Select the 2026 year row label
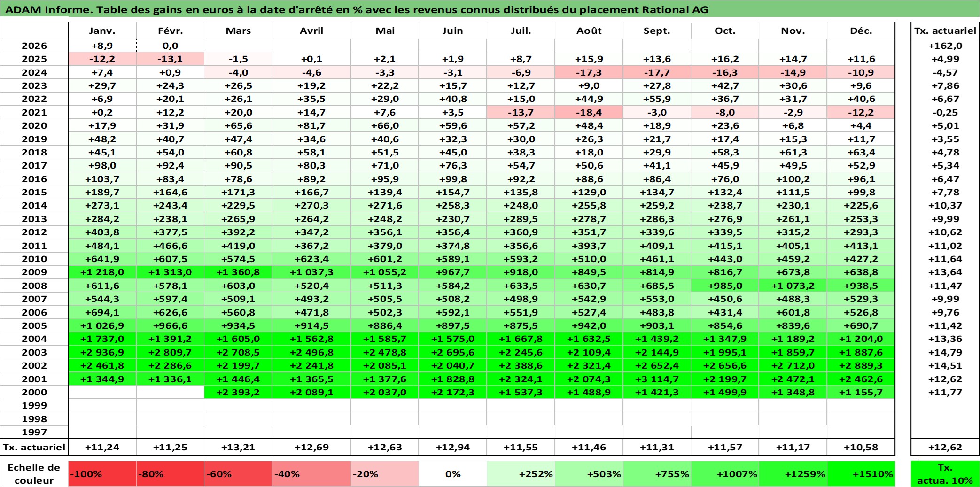980x487 pixels. pos(34,46)
